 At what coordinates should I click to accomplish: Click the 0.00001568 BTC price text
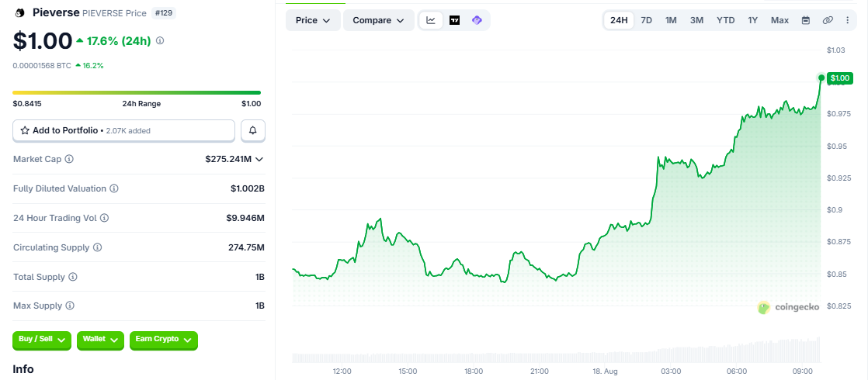coord(42,65)
